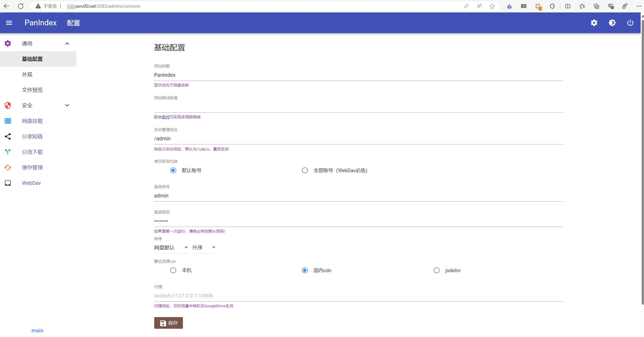Collapse the 通用 section chevron
The height and width of the screenshot is (337, 644).
point(67,43)
